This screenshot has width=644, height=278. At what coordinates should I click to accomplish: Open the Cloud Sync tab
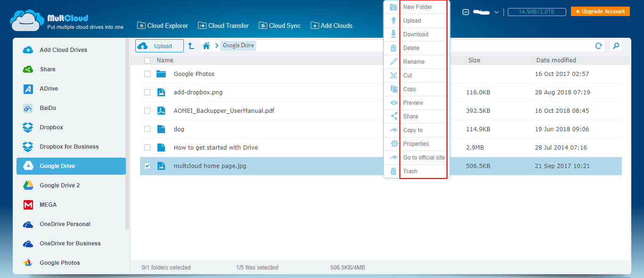(280, 26)
